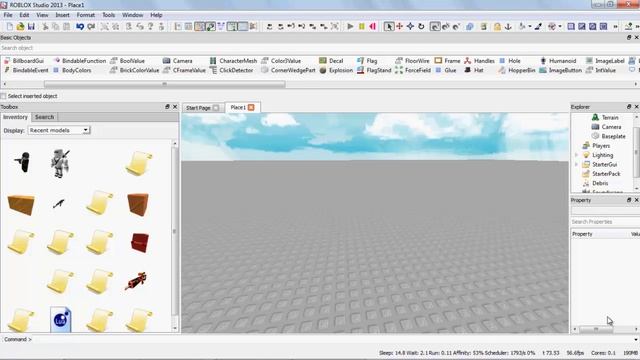Choose the blue Resize tool
This screenshot has width=640, height=360.
410,27
